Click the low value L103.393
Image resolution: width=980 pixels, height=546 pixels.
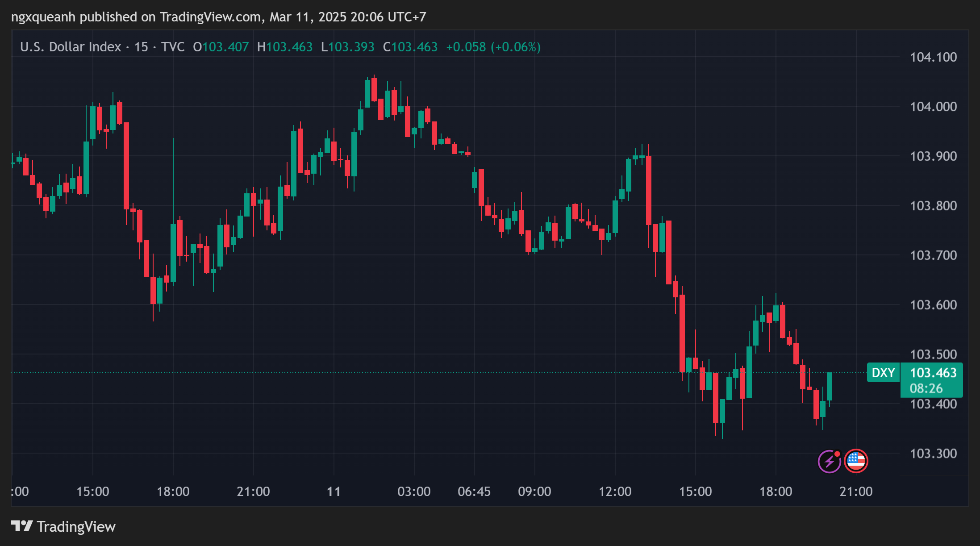coord(348,47)
